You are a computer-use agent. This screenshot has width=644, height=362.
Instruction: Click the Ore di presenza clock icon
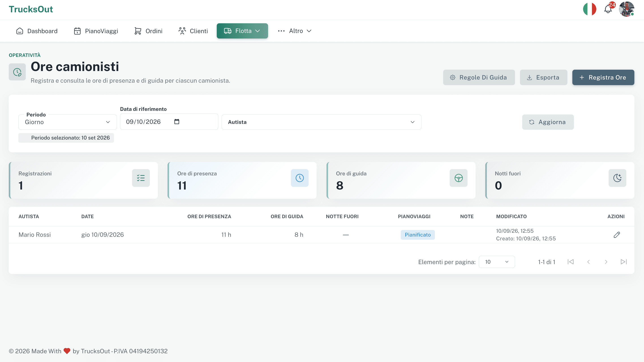[x=300, y=178]
